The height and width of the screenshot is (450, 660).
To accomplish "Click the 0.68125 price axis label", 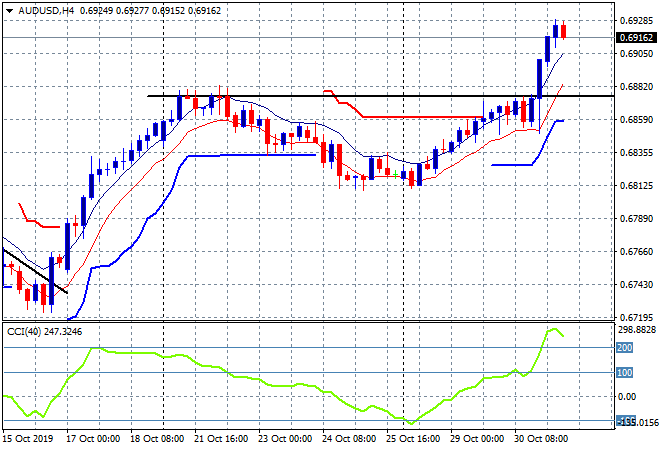I will pos(636,186).
